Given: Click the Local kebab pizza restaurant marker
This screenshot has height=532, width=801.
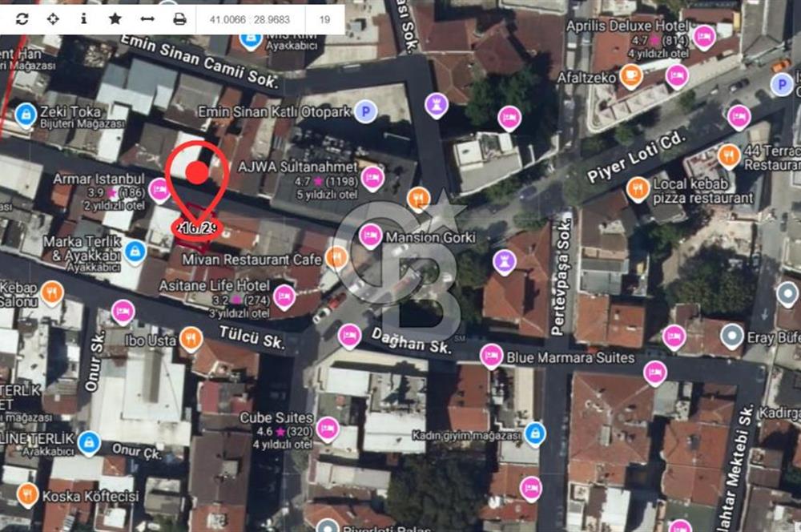Looking at the screenshot, I should [x=638, y=190].
